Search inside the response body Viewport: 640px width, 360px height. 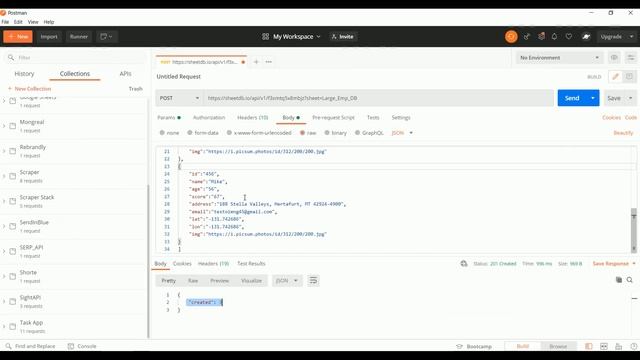[x=630, y=280]
